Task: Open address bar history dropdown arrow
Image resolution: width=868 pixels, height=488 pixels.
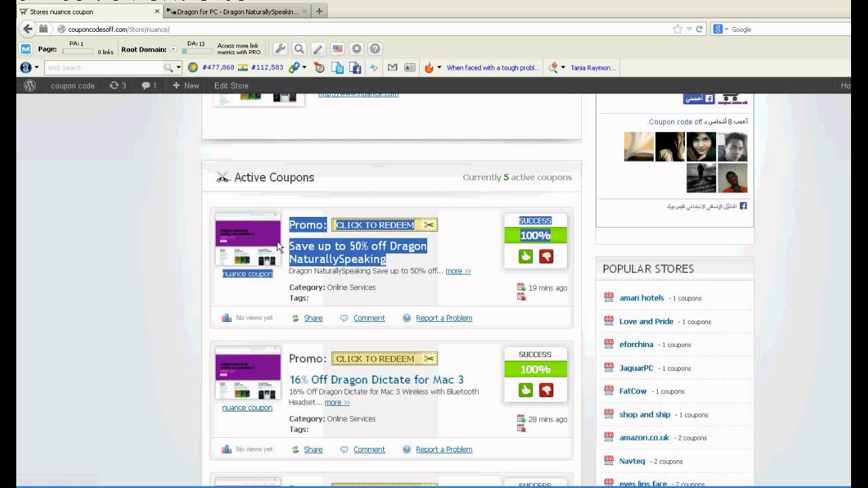Action: pyautogui.click(x=690, y=29)
